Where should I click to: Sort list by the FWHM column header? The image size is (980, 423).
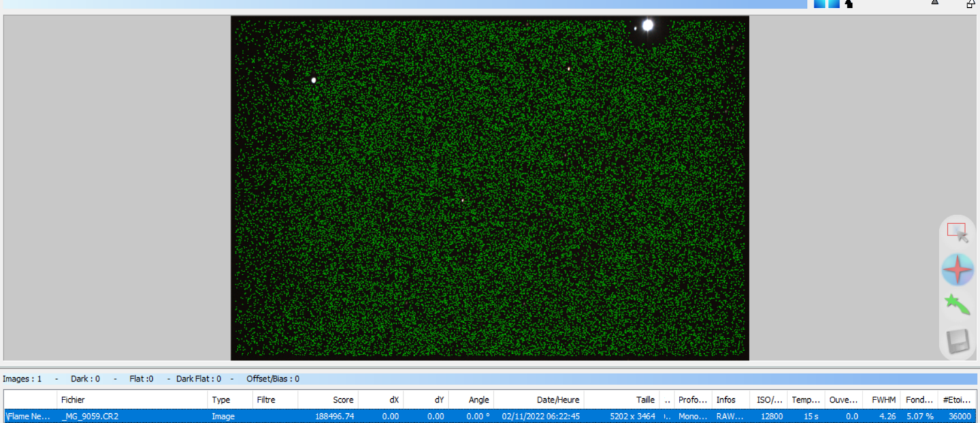pos(881,399)
